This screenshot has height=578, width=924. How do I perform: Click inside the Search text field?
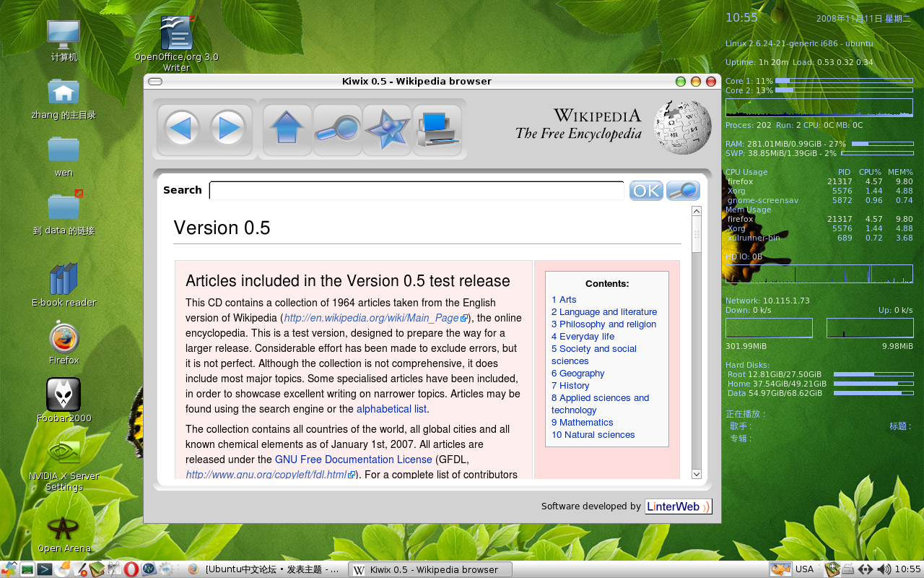click(x=417, y=190)
